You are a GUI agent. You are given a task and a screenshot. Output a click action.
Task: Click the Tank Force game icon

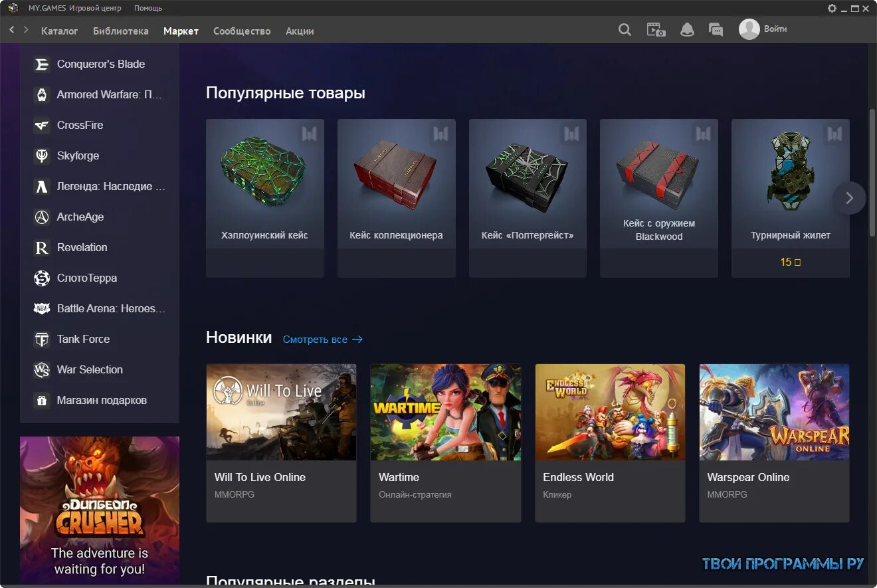[x=42, y=340]
